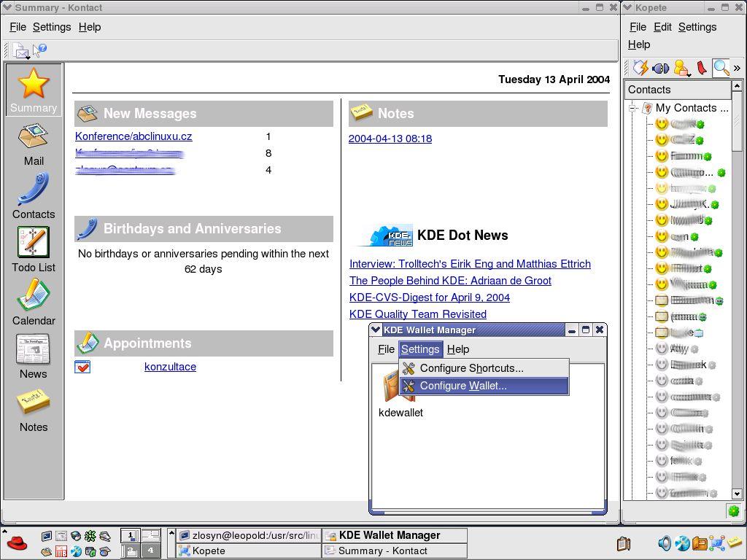Switch to the zlosyn@leopold terminal taskbar entry

tap(249, 536)
